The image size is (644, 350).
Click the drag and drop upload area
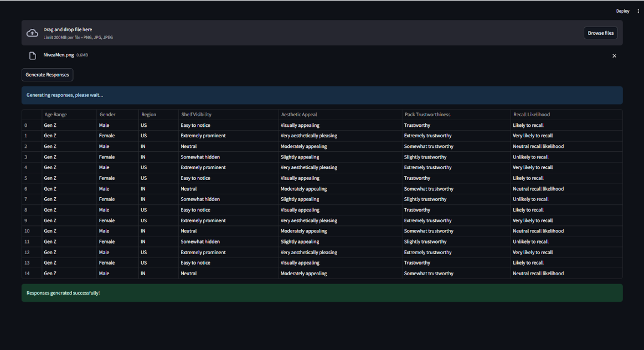pos(322,33)
